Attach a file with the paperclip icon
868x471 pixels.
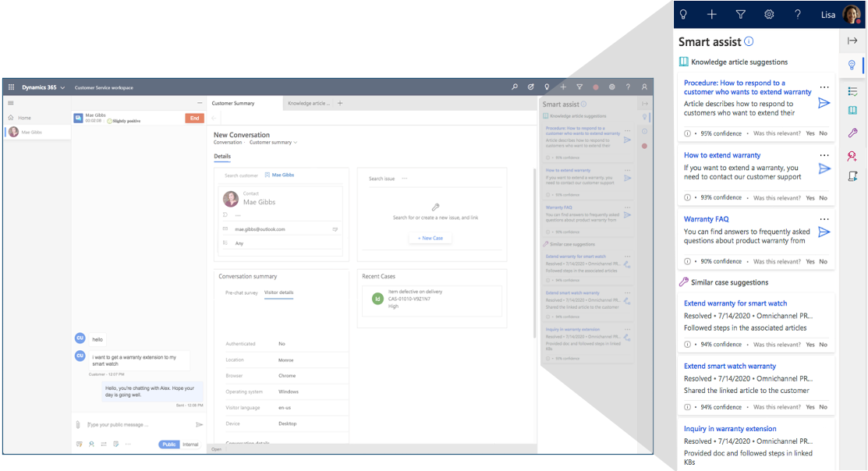pos(78,424)
